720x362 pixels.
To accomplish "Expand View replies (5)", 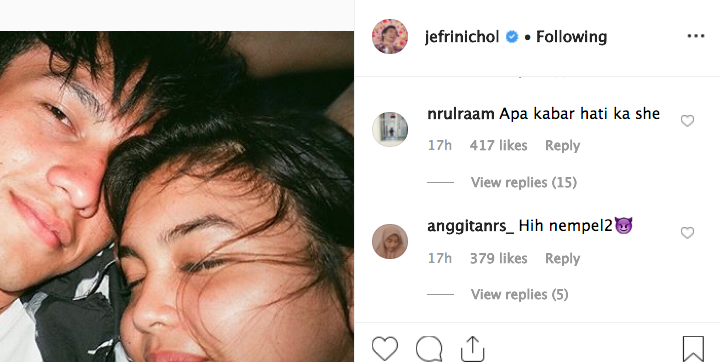I will [x=519, y=294].
